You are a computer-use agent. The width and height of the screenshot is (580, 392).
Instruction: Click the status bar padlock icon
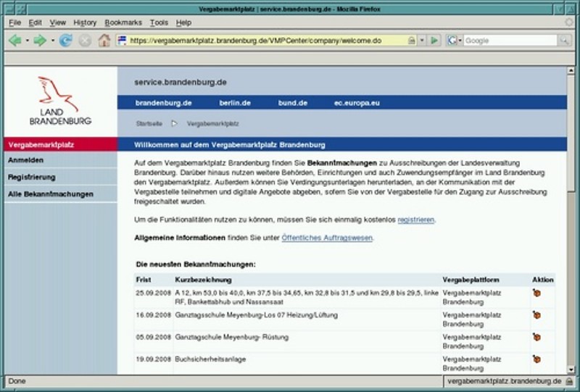[569, 381]
